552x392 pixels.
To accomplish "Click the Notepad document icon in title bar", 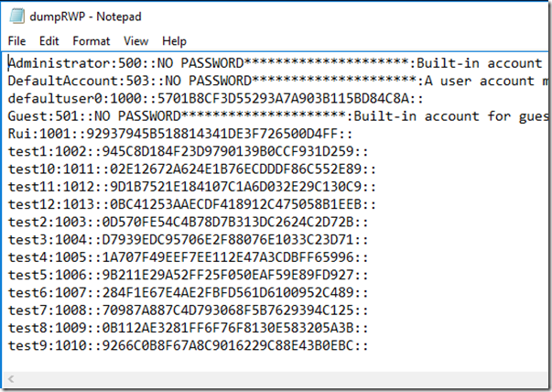I will pos(16,16).
